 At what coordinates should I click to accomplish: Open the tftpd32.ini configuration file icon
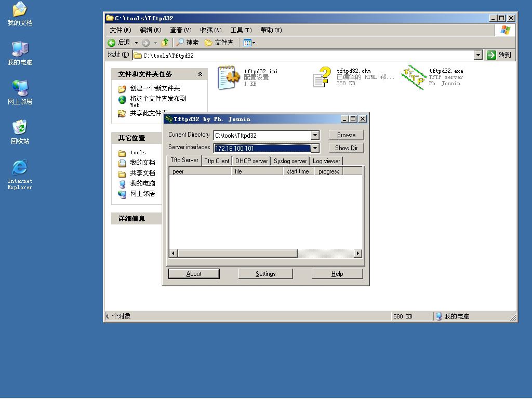(229, 78)
